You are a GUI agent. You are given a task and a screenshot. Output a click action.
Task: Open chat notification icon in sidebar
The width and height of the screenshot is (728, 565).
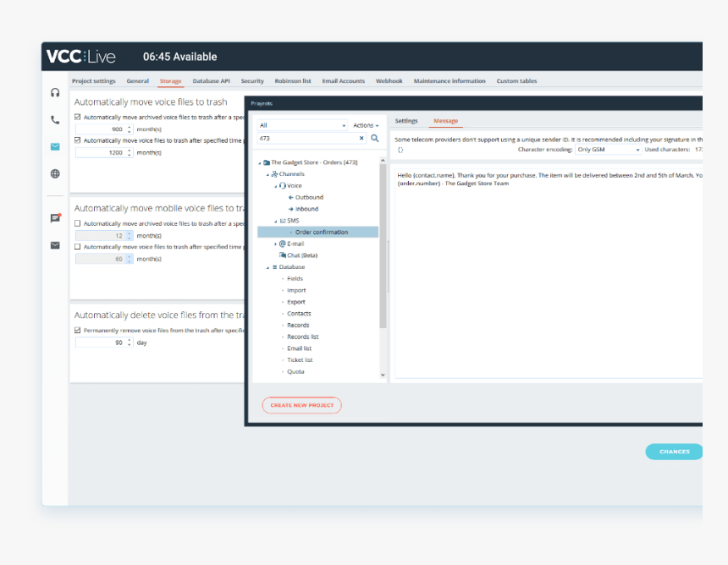(55, 217)
